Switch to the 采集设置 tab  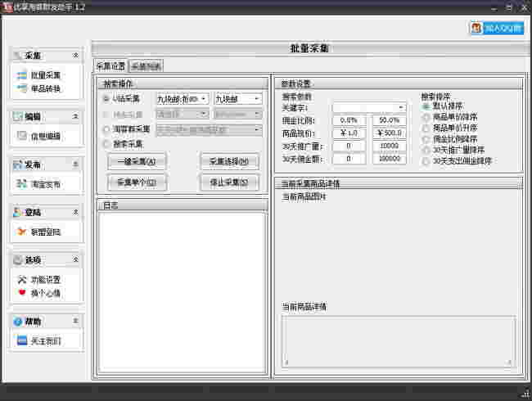tap(110, 66)
